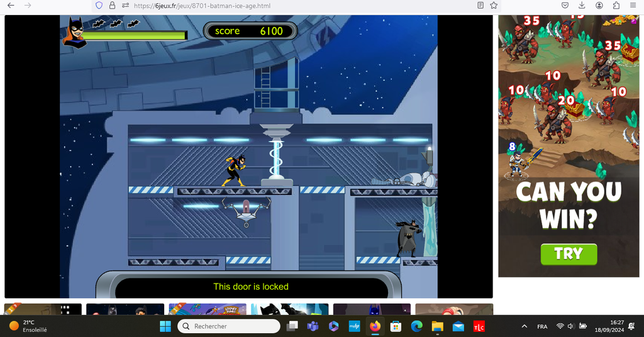The height and width of the screenshot is (337, 644).
Task: Click the Batgirl portrait in the game
Action: 74,32
